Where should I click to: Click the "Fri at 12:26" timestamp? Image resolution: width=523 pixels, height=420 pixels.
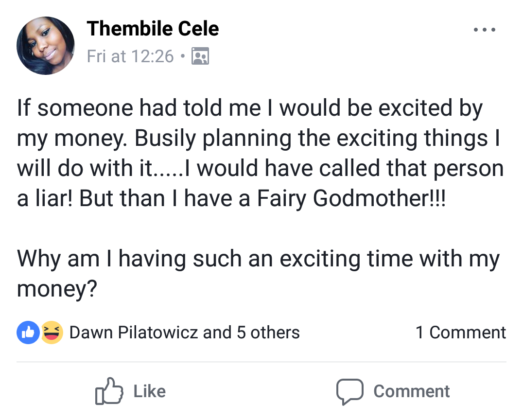[x=130, y=56]
